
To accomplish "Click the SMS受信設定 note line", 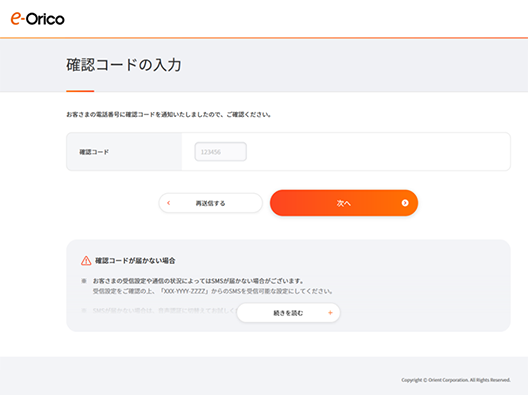I will coord(198,281).
